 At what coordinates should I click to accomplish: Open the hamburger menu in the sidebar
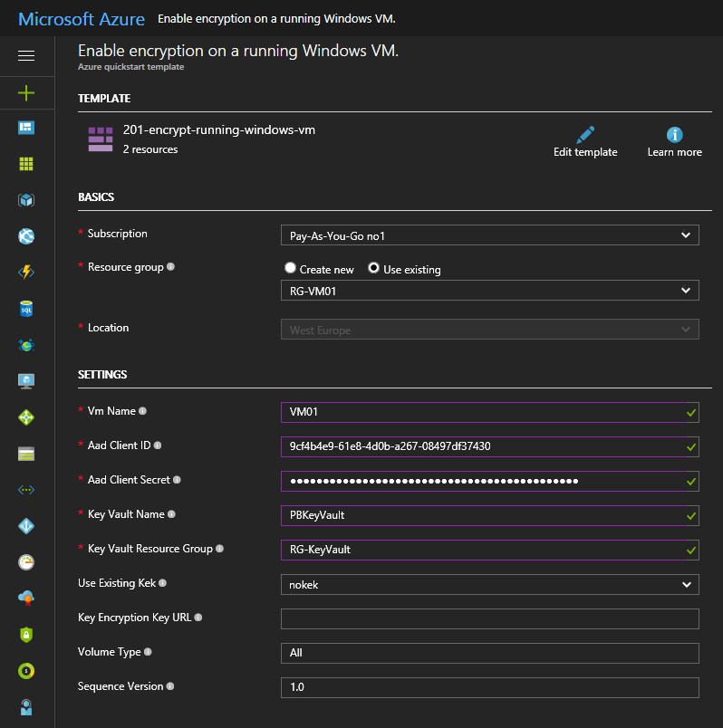[26, 56]
